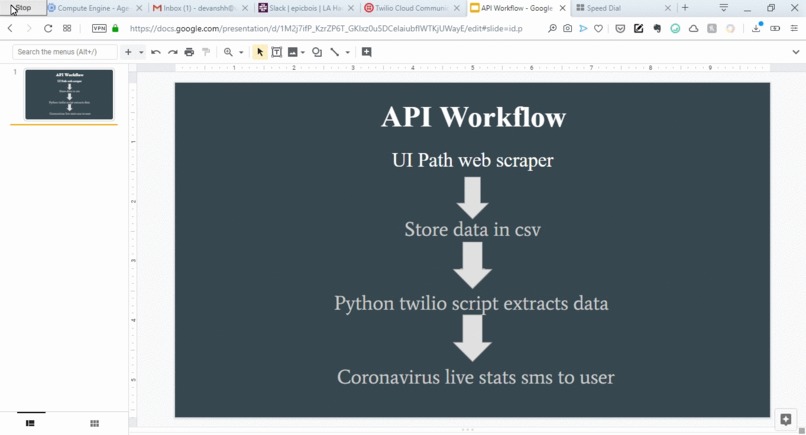The height and width of the screenshot is (435, 806).
Task: Open the Speed Dial grid icon
Action: (x=67, y=28)
